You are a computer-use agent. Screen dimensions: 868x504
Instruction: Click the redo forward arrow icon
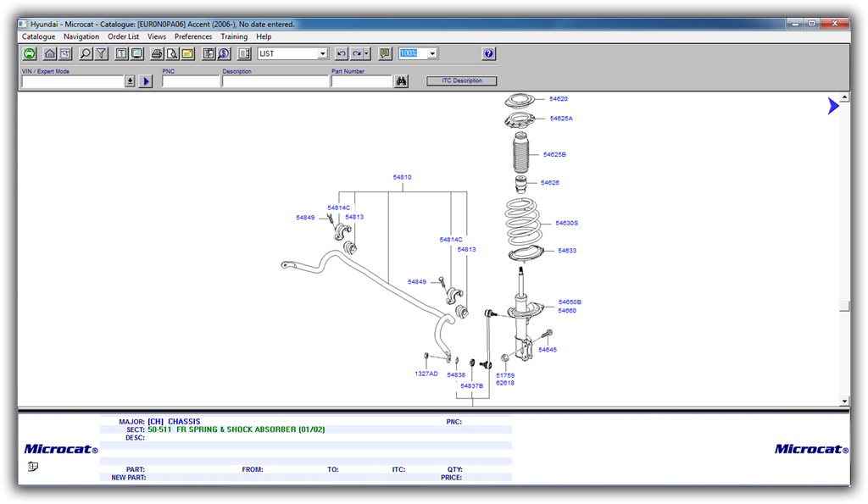coord(357,53)
